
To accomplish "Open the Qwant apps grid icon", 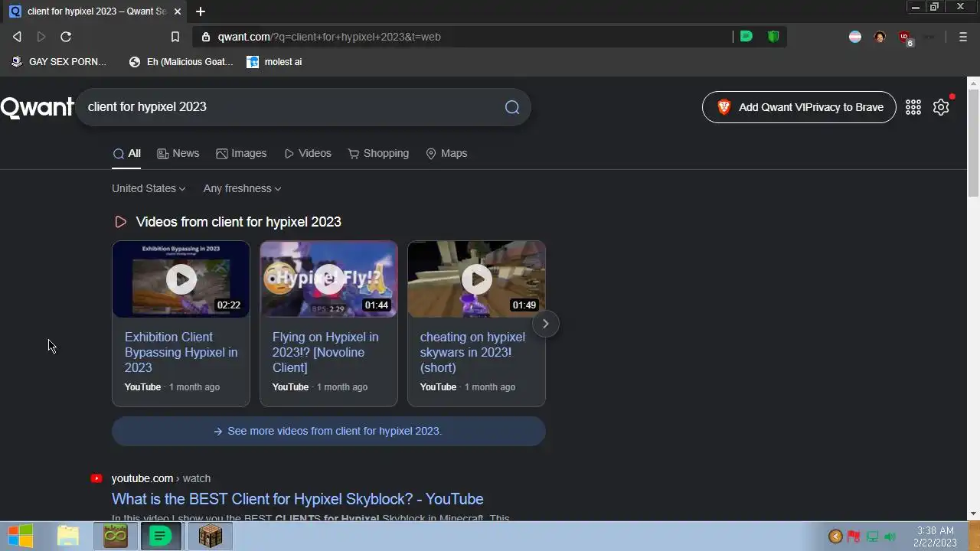I will click(913, 107).
